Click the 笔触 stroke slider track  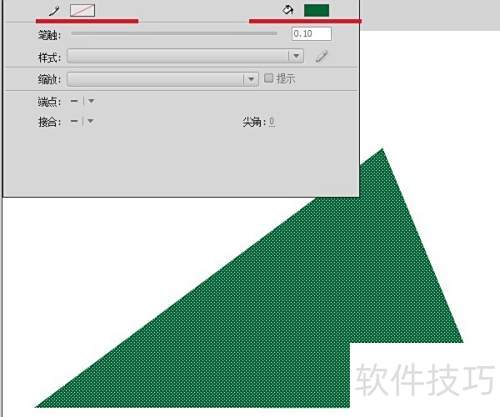point(174,33)
